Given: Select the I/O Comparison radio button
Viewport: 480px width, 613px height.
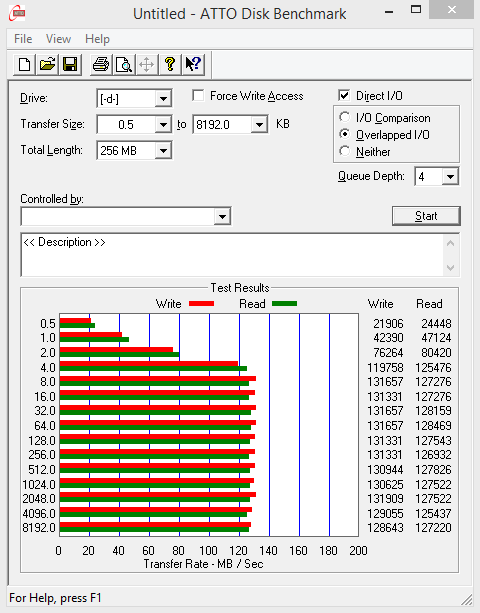Looking at the screenshot, I should [x=344, y=117].
